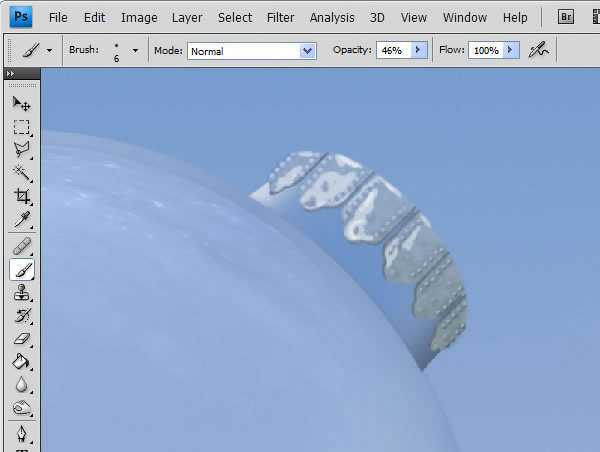Open the File menu
The image size is (600, 452).
(x=58, y=18)
